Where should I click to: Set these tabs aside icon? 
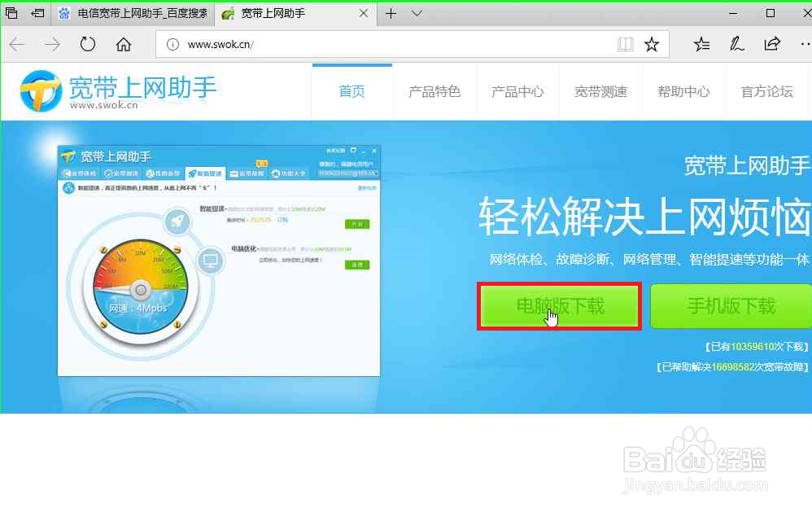pyautogui.click(x=37, y=14)
